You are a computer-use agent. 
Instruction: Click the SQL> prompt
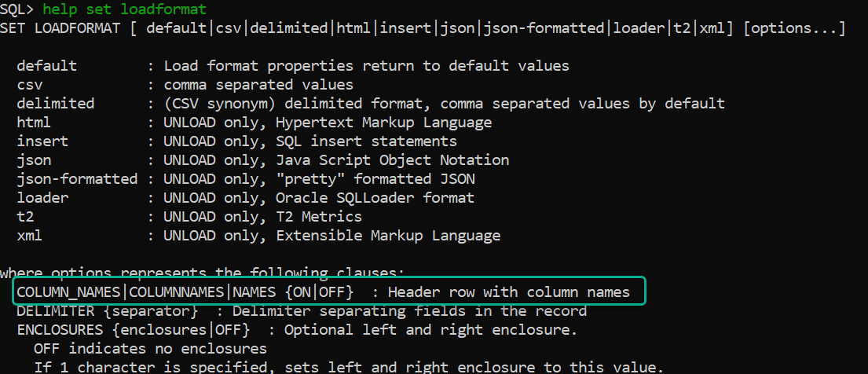pos(16,9)
